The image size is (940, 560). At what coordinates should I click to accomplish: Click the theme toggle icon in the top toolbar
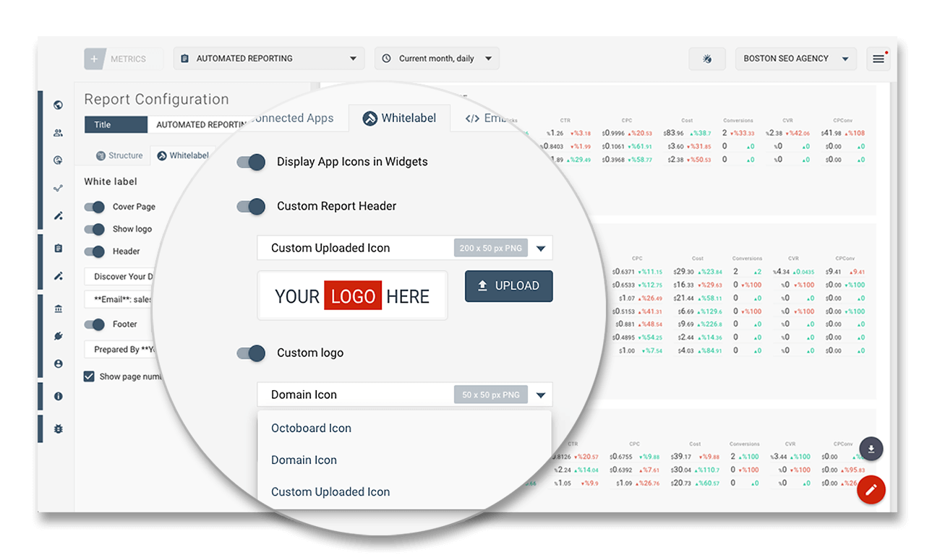(x=707, y=59)
